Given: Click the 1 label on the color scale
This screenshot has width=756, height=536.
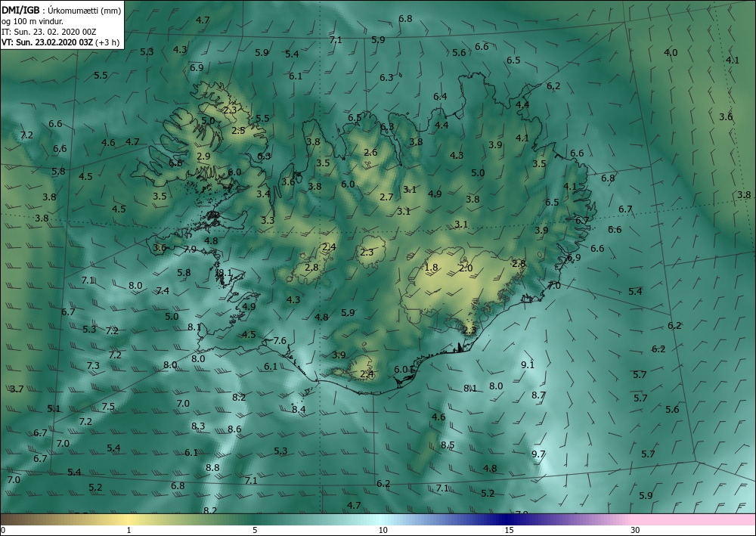Looking at the screenshot, I should tap(129, 531).
